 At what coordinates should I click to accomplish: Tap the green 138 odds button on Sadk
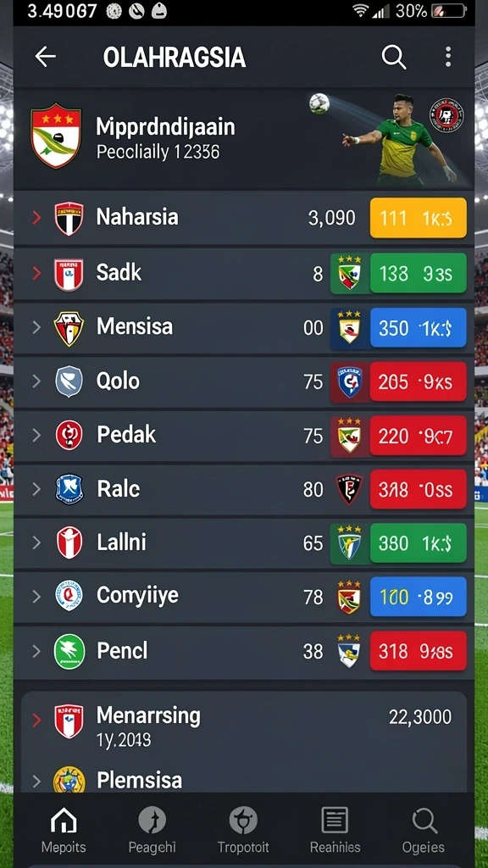419,273
